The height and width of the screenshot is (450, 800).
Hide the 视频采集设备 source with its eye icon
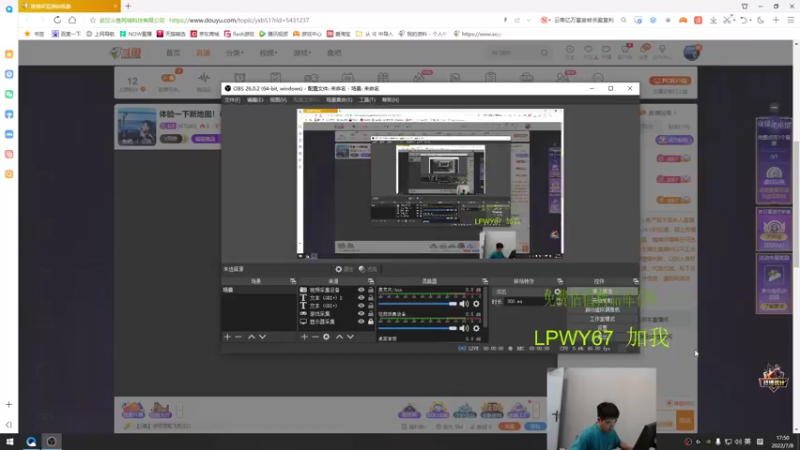(361, 290)
